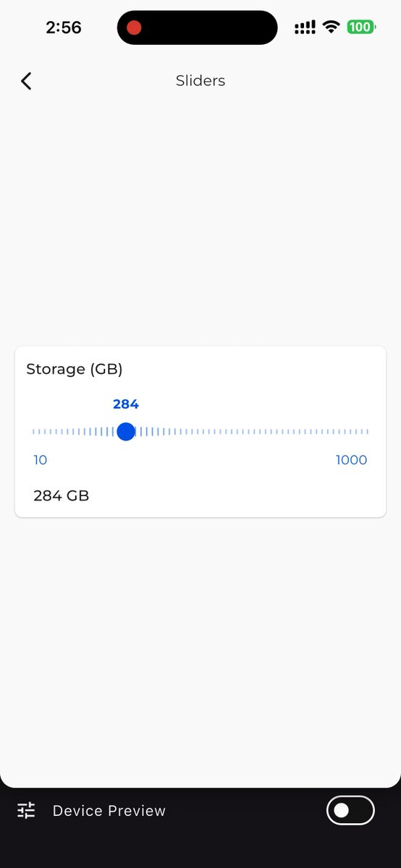The height and width of the screenshot is (868, 401).
Task: Tap the Sliders page title
Action: [200, 81]
